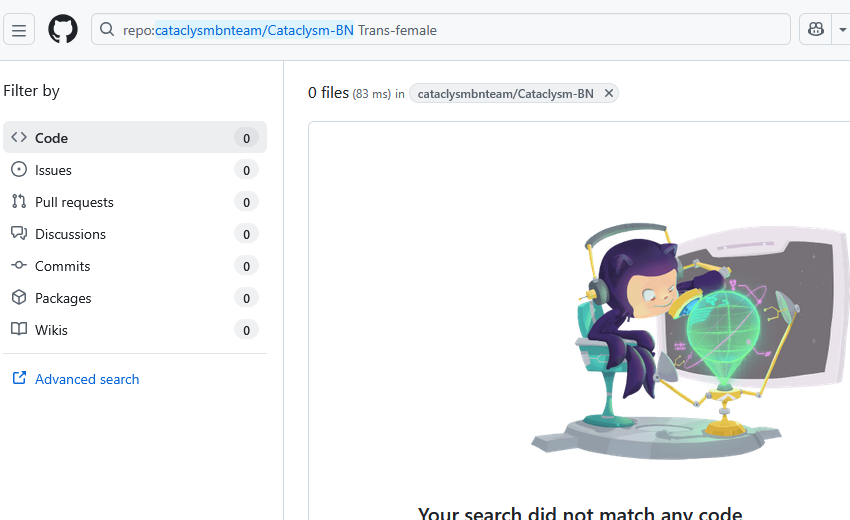Select the Code filter
This screenshot has width=850, height=520.
point(135,138)
